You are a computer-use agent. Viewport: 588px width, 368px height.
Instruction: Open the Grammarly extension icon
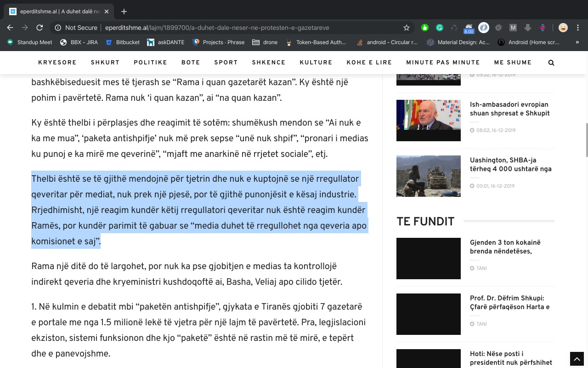[x=440, y=28]
